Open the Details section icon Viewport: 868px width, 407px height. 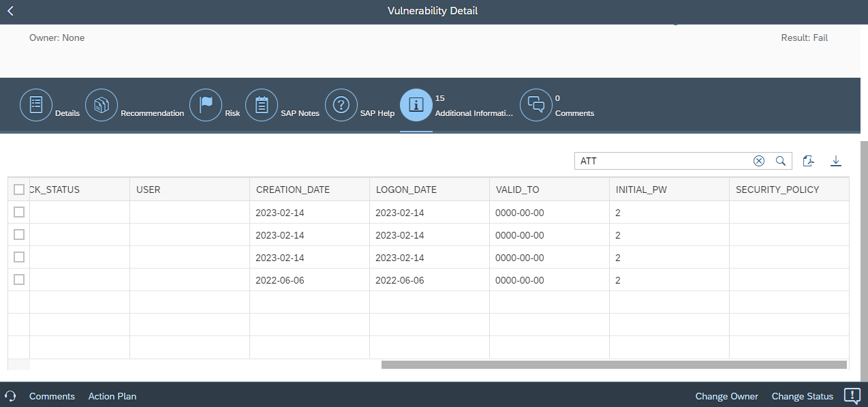click(36, 105)
